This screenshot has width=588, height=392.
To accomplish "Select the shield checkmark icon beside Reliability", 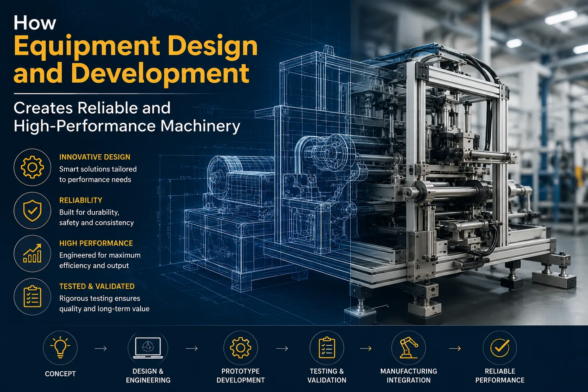I will click(32, 211).
